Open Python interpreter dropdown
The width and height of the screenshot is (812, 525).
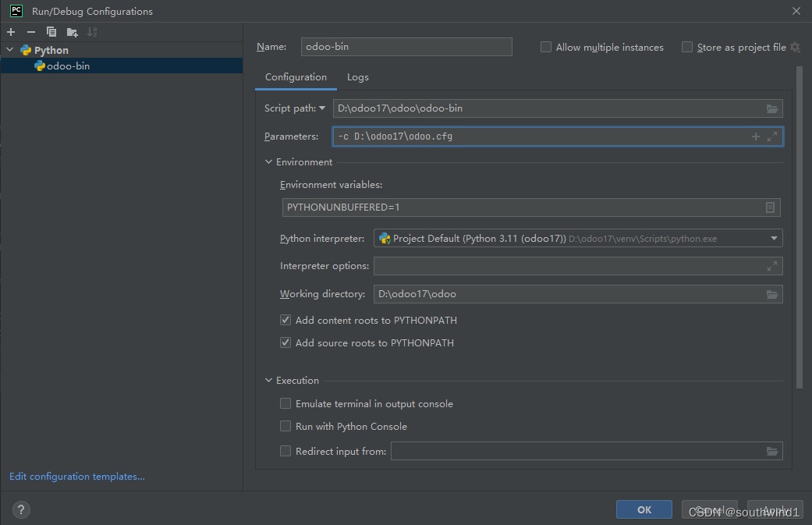[x=774, y=239]
